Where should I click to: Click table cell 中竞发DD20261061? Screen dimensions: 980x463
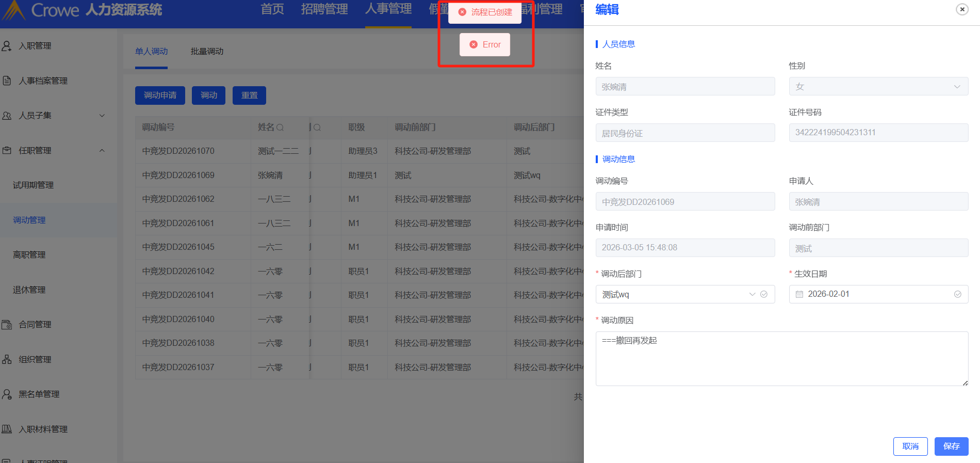click(178, 223)
